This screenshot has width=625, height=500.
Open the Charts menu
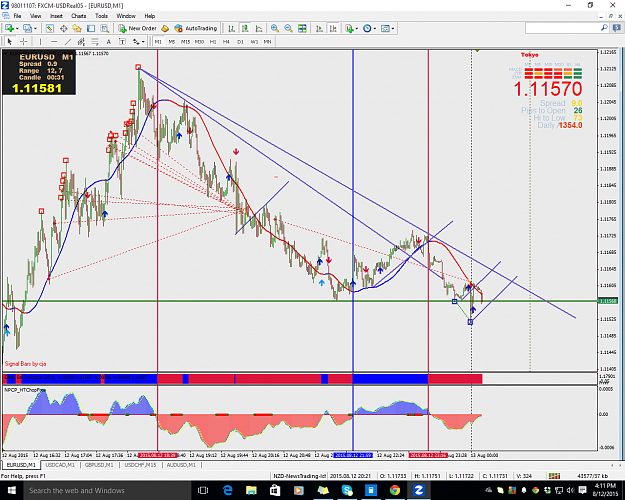click(x=79, y=16)
